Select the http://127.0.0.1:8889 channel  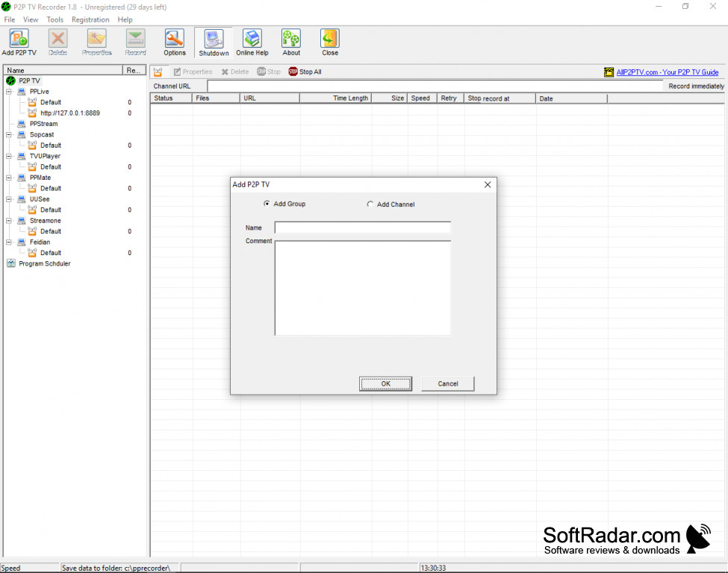[69, 113]
